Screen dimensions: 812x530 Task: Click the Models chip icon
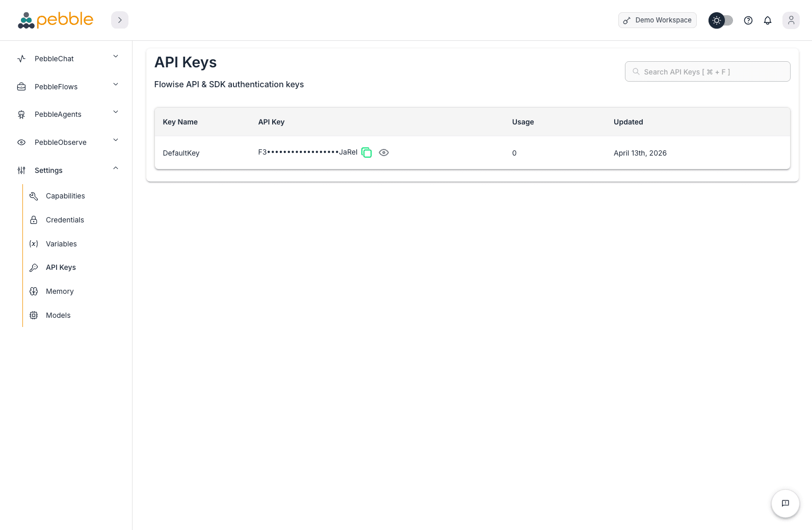click(34, 315)
